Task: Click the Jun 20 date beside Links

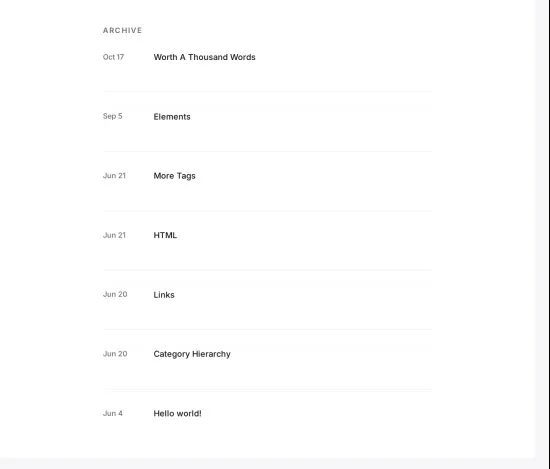Action: (115, 295)
